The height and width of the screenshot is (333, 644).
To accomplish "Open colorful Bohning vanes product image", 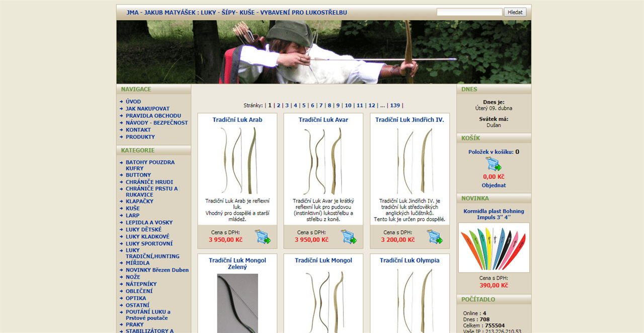I will pos(494,247).
